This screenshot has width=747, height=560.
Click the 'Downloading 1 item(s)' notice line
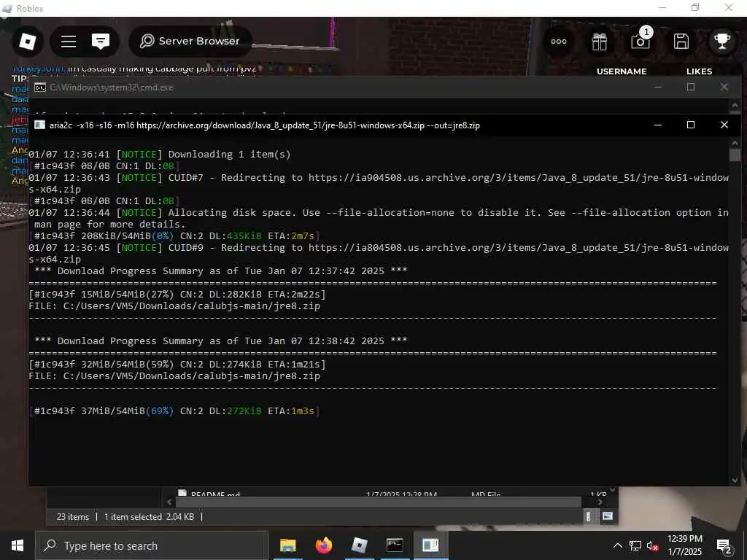[160, 155]
